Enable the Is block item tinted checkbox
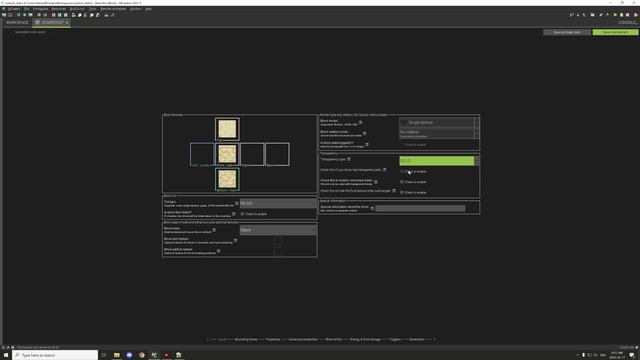This screenshot has width=640, height=360. click(x=242, y=214)
